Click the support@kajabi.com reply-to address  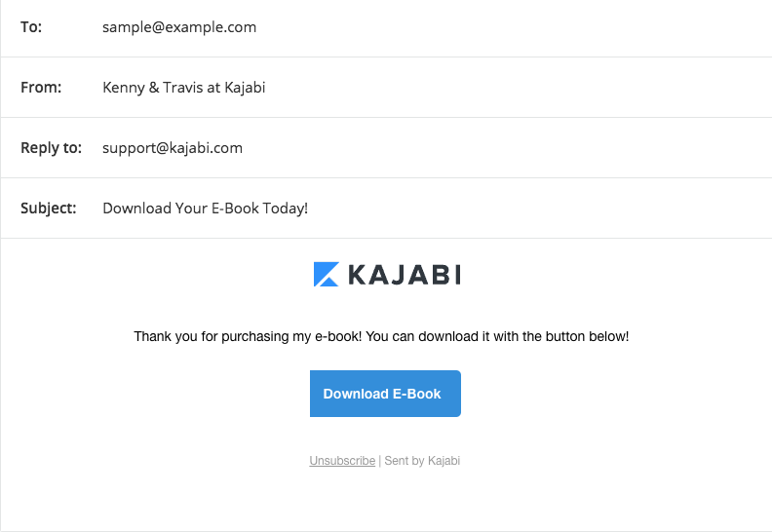[x=173, y=148]
